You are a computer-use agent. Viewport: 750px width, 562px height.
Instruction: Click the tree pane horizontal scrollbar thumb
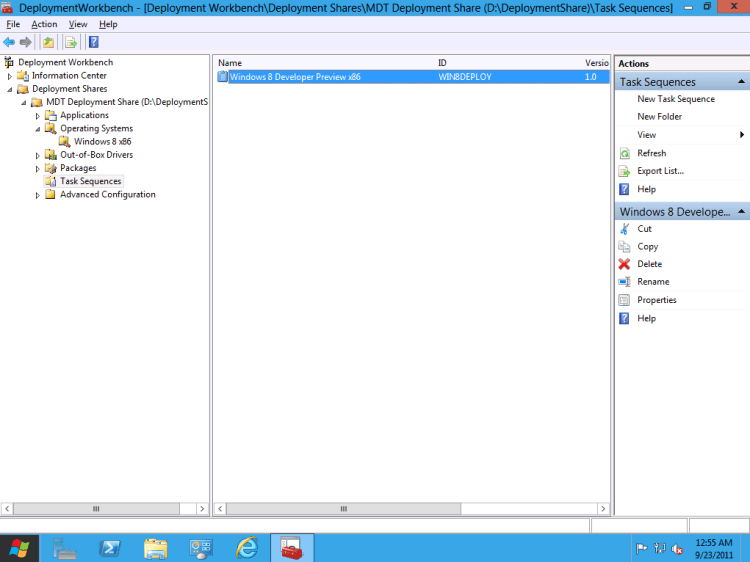(96, 509)
